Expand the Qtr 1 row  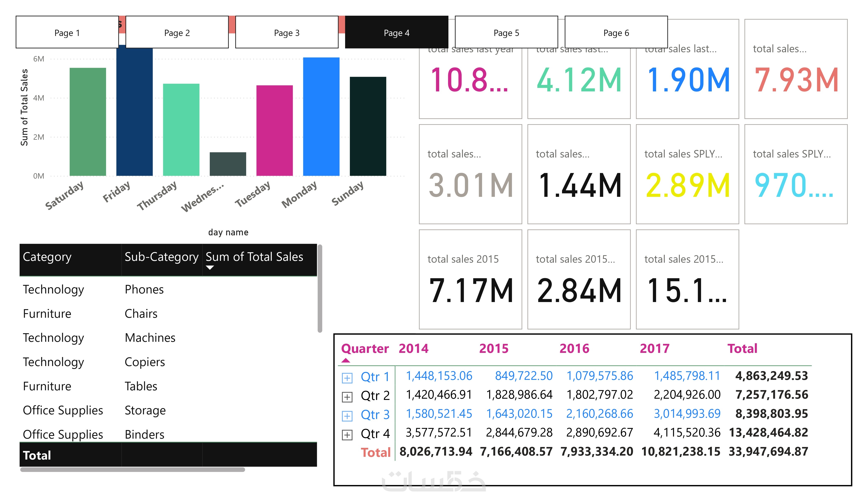[x=347, y=378]
